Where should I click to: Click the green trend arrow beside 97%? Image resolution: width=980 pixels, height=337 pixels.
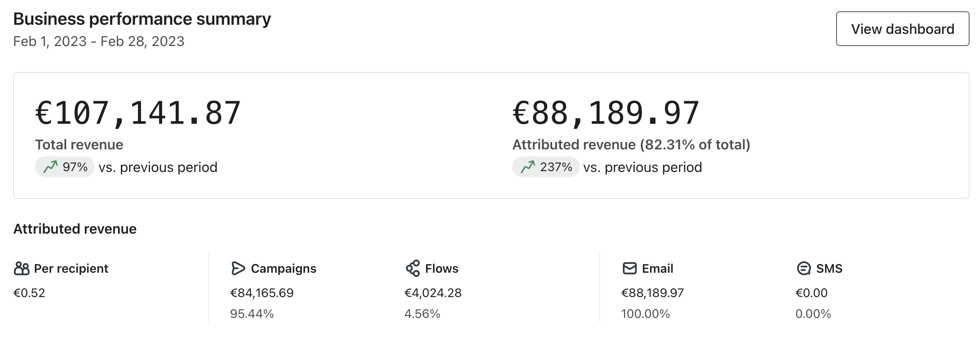pos(50,167)
